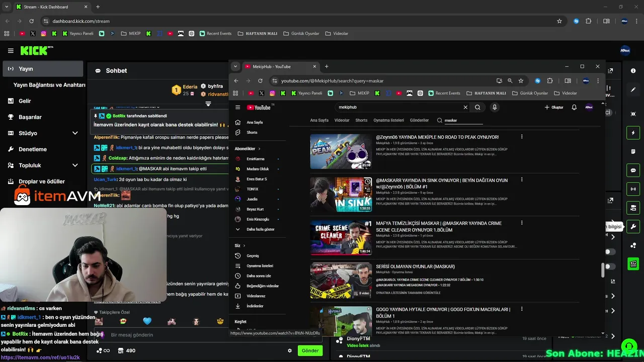Open Beyaz Kurt subscription channel
Image resolution: width=644 pixels, height=362 pixels.
coord(256,209)
